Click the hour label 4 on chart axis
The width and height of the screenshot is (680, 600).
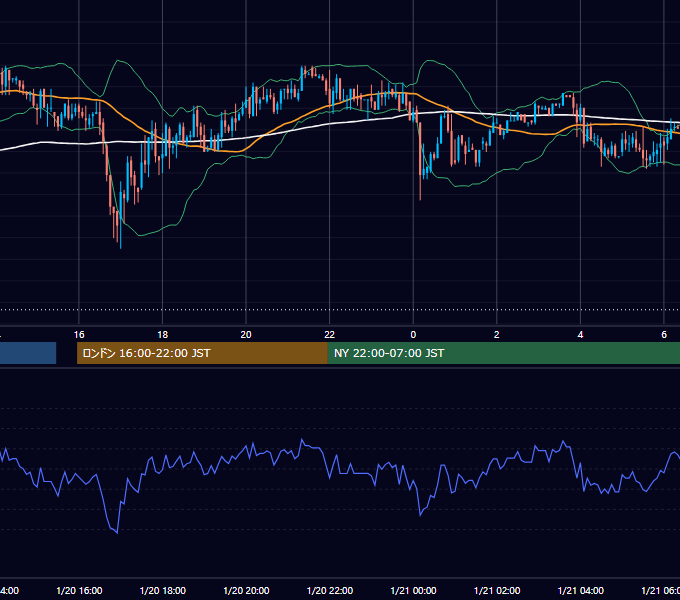point(580,335)
